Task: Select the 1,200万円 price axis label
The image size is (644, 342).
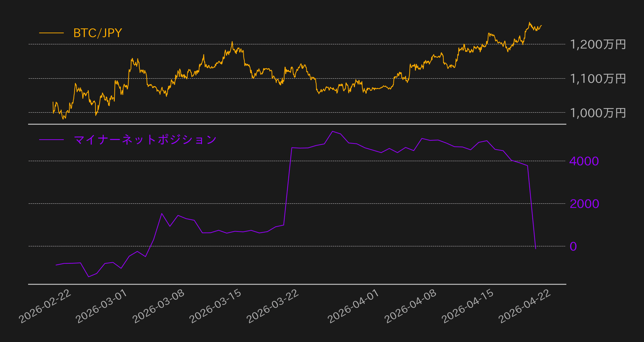Action: pos(598,44)
